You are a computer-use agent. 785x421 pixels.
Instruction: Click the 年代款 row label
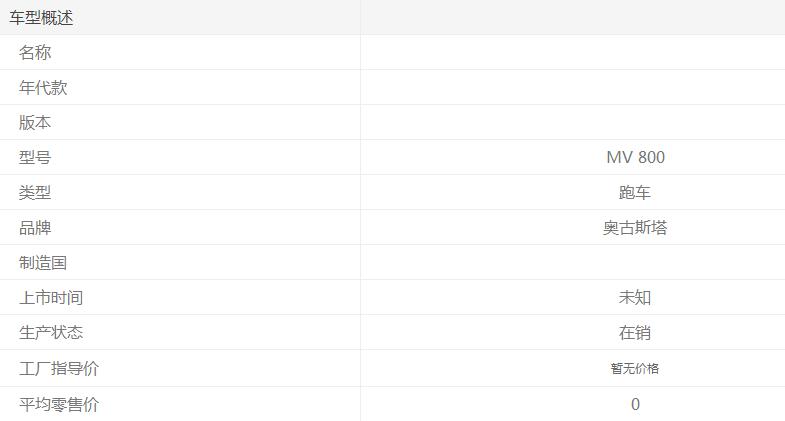[43, 87]
